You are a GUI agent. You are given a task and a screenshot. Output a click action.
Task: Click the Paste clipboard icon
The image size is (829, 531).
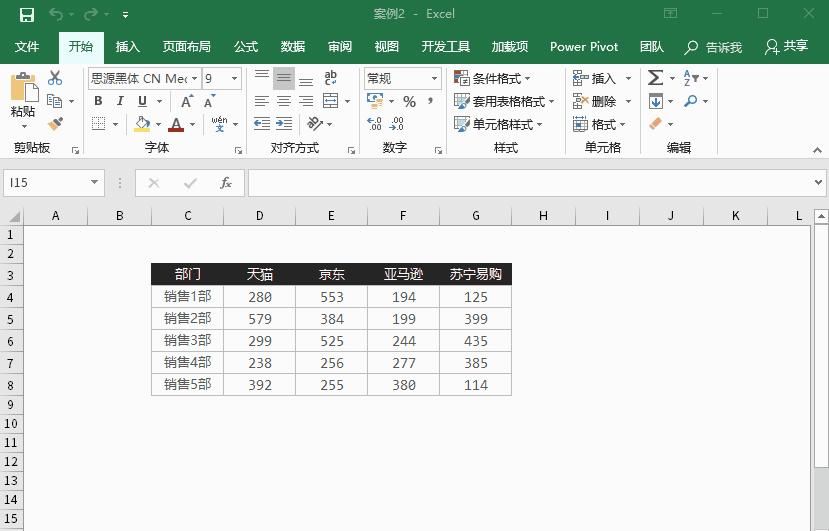(x=24, y=87)
